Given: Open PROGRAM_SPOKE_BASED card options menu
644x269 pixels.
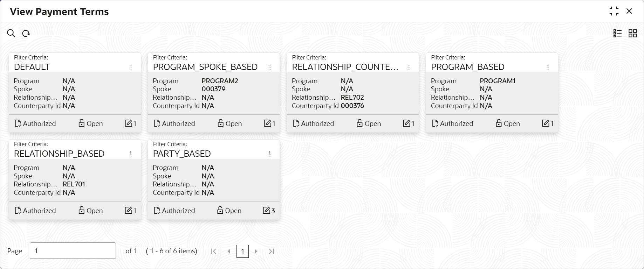Looking at the screenshot, I should tap(269, 68).
